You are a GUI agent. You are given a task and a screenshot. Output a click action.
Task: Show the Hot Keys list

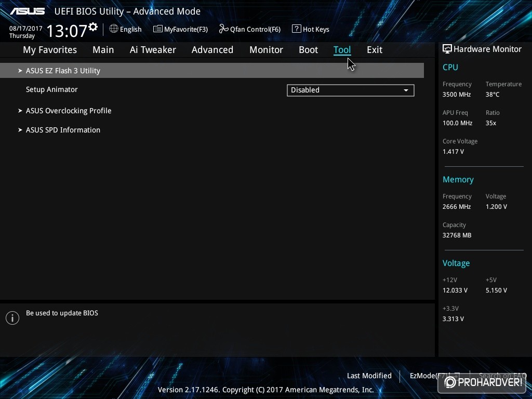[311, 29]
